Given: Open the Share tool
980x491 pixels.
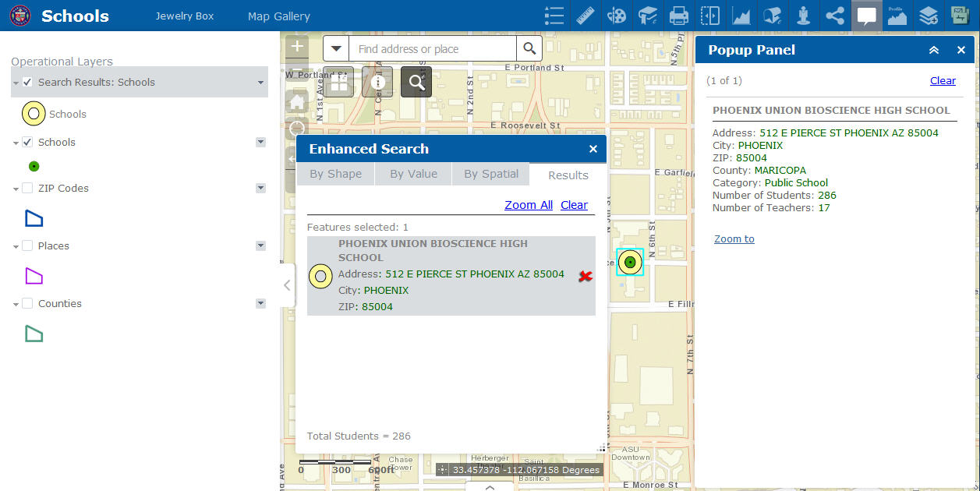Looking at the screenshot, I should [x=835, y=16].
